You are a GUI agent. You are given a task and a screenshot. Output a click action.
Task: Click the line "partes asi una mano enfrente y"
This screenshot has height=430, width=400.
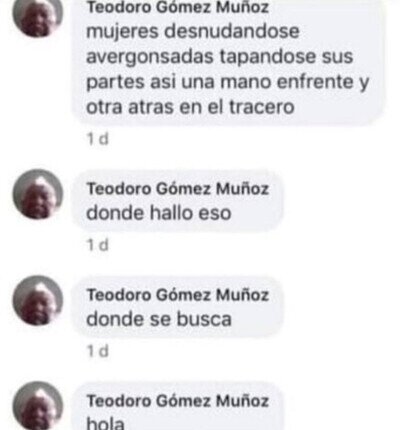228,83
